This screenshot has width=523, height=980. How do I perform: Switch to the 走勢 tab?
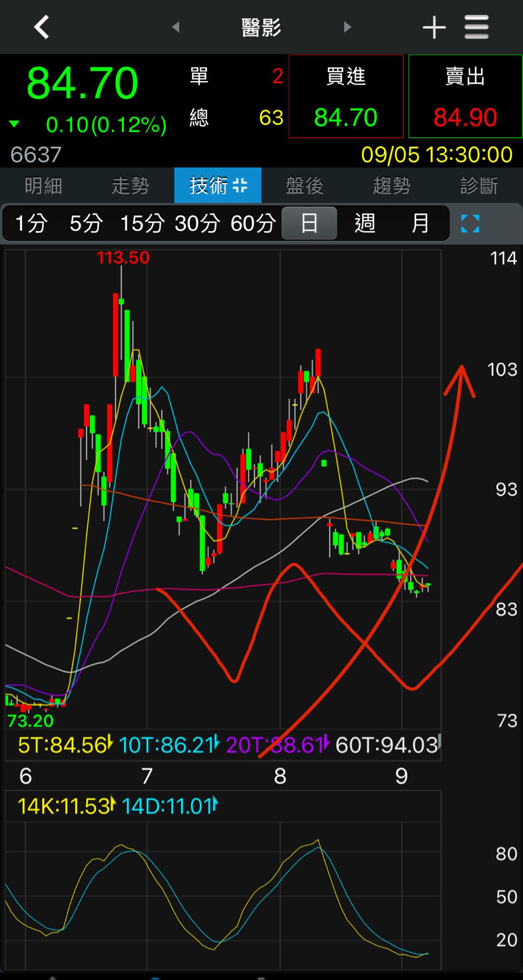pyautogui.click(x=131, y=185)
